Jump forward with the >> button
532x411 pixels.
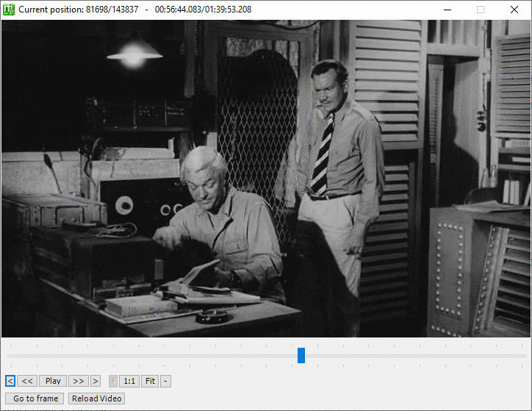click(79, 381)
